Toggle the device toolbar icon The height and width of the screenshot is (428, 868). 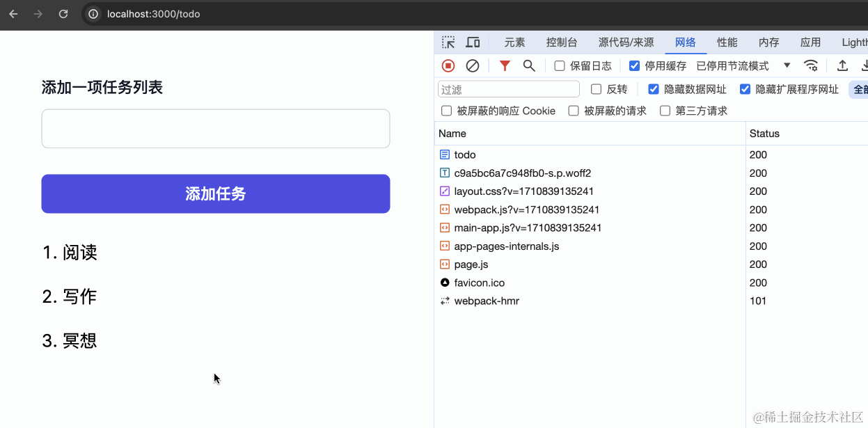pos(473,42)
